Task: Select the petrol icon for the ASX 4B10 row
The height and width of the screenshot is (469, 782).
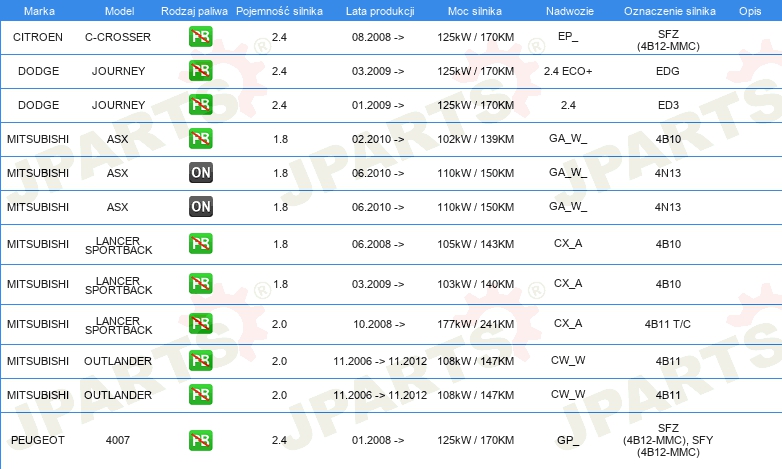Action: 200,138
